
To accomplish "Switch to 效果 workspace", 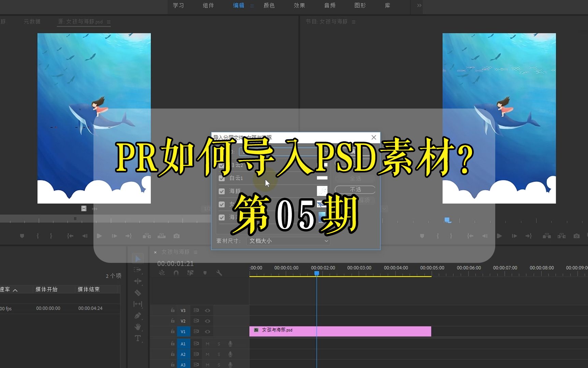I will [299, 5].
